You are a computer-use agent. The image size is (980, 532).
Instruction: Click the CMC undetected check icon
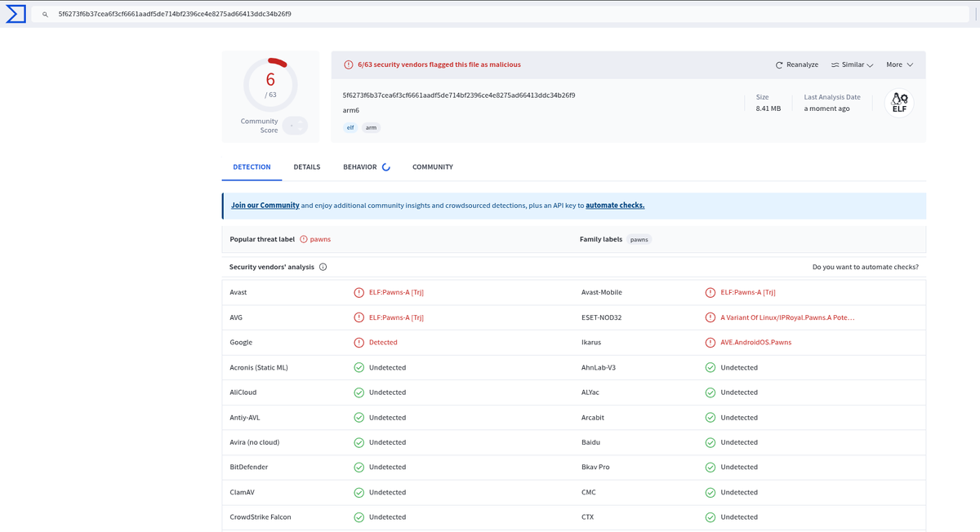tap(710, 493)
